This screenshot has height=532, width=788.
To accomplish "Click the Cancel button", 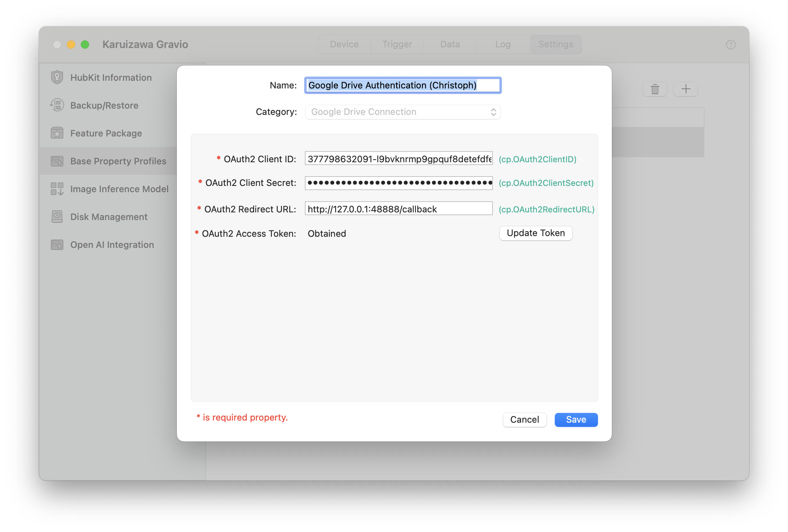I will 525,420.
